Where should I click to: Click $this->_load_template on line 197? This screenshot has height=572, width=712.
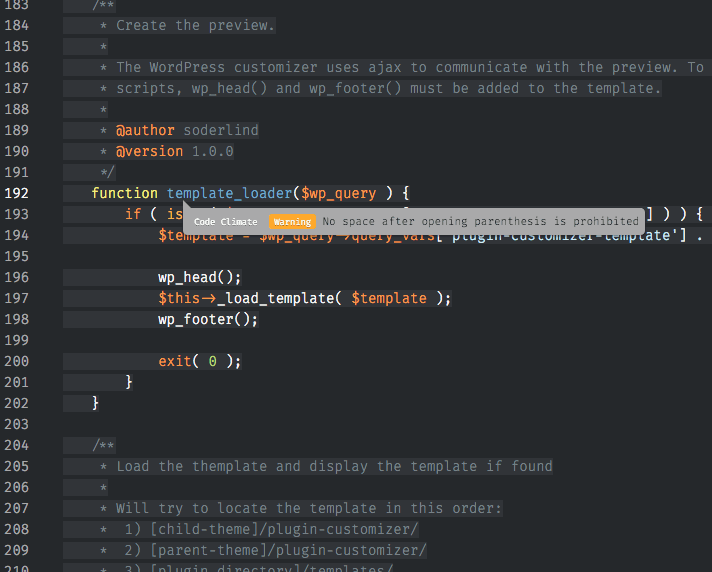[246, 298]
